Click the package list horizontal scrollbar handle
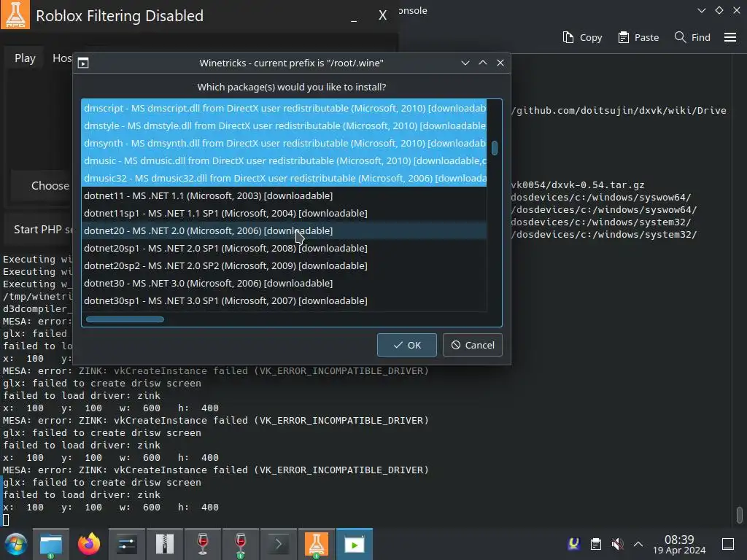747x560 pixels. click(125, 319)
